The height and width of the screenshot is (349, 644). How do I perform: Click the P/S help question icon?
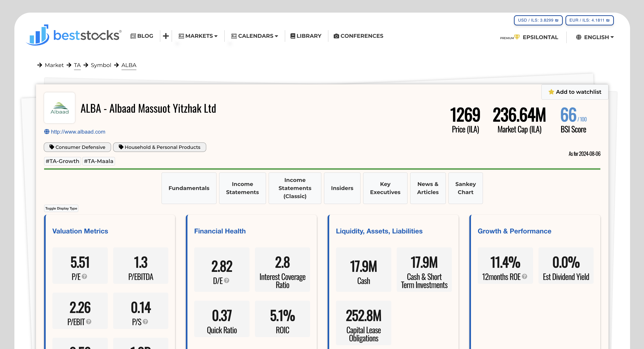(x=145, y=322)
